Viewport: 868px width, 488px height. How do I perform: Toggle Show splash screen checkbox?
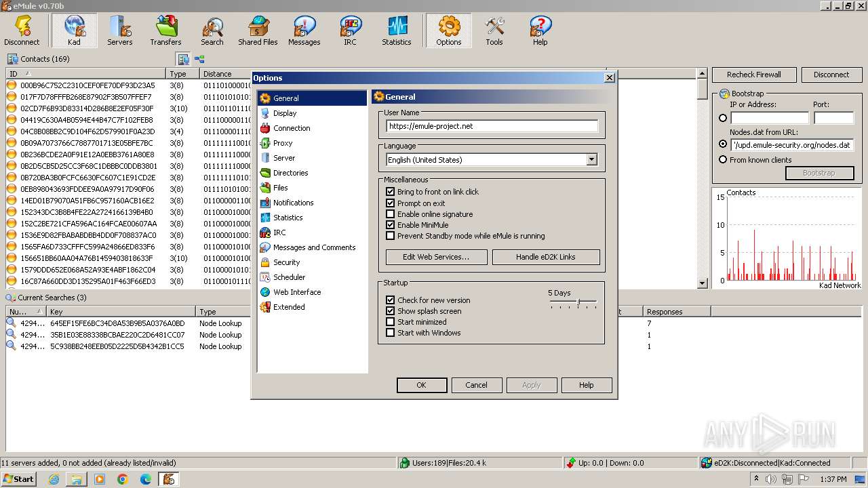pyautogui.click(x=390, y=311)
